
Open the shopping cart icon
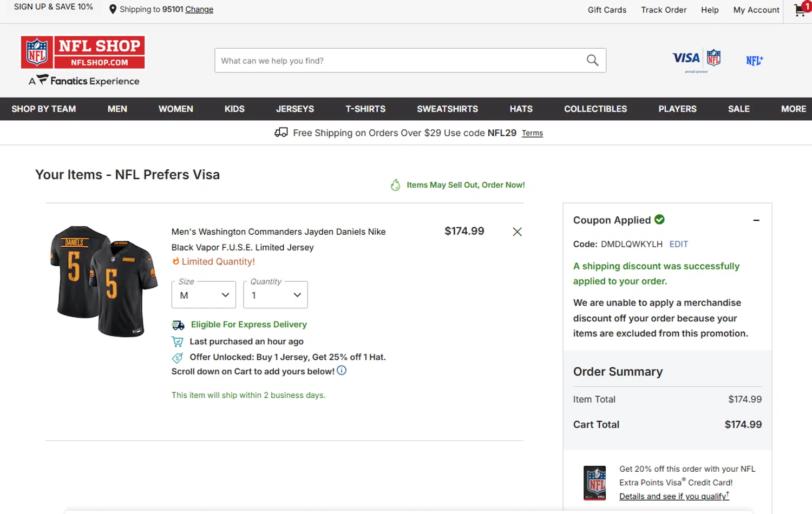coord(801,9)
